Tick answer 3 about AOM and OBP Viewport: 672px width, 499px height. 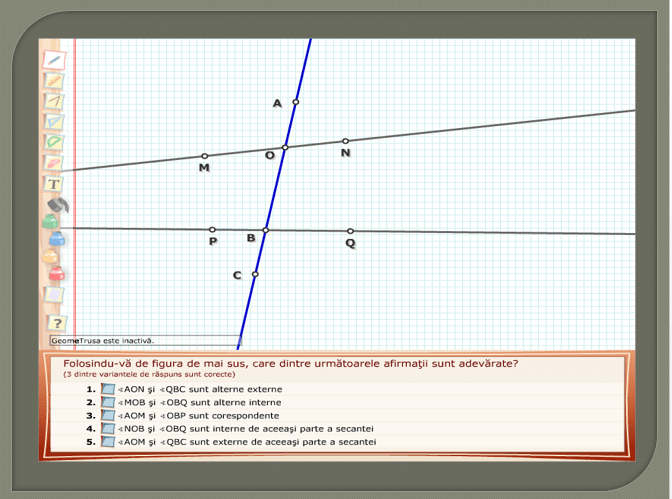[108, 415]
